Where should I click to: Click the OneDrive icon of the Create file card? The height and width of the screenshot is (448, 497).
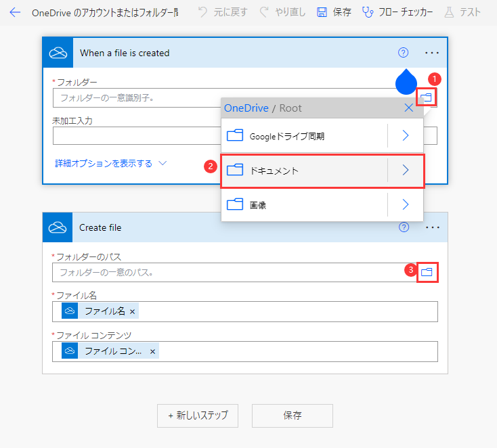pos(58,227)
